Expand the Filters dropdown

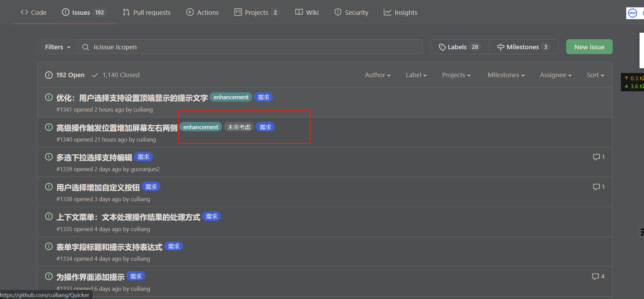pos(58,47)
